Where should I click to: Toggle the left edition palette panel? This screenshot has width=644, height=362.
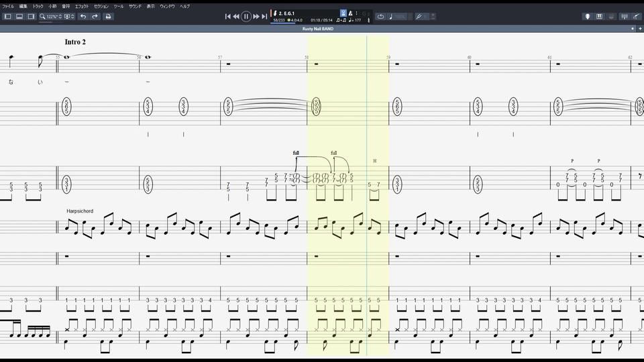pos(8,16)
